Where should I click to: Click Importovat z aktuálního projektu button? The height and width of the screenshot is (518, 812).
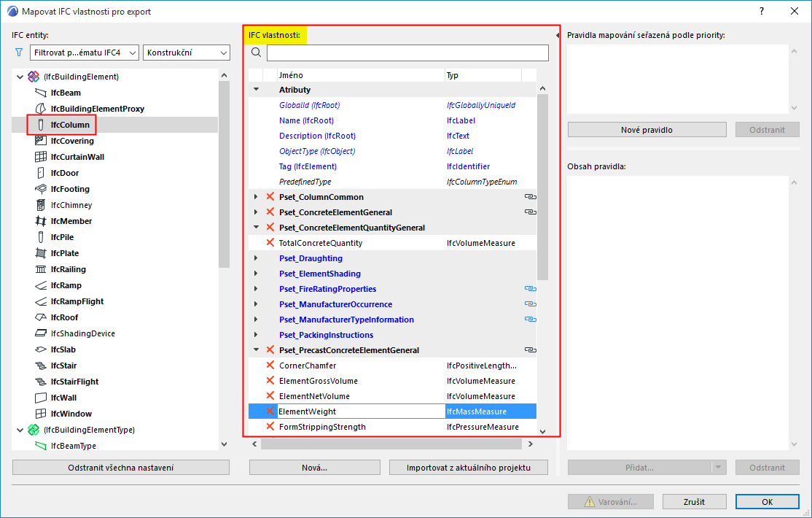(x=469, y=468)
